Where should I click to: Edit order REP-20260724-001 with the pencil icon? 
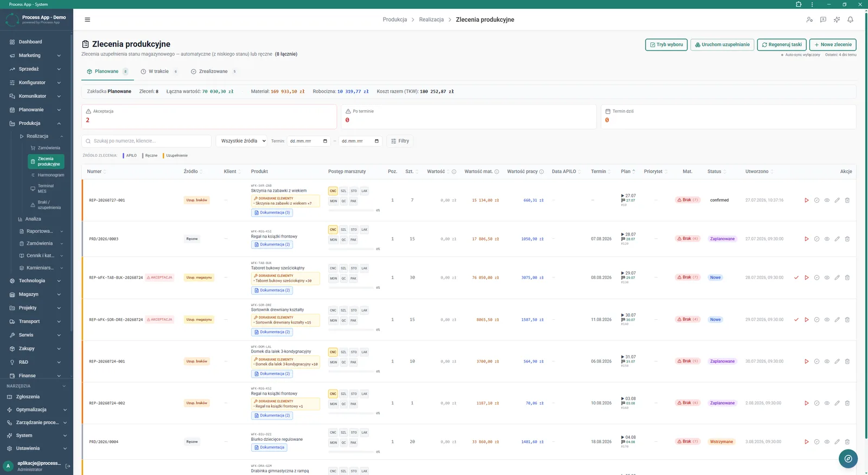point(837,362)
